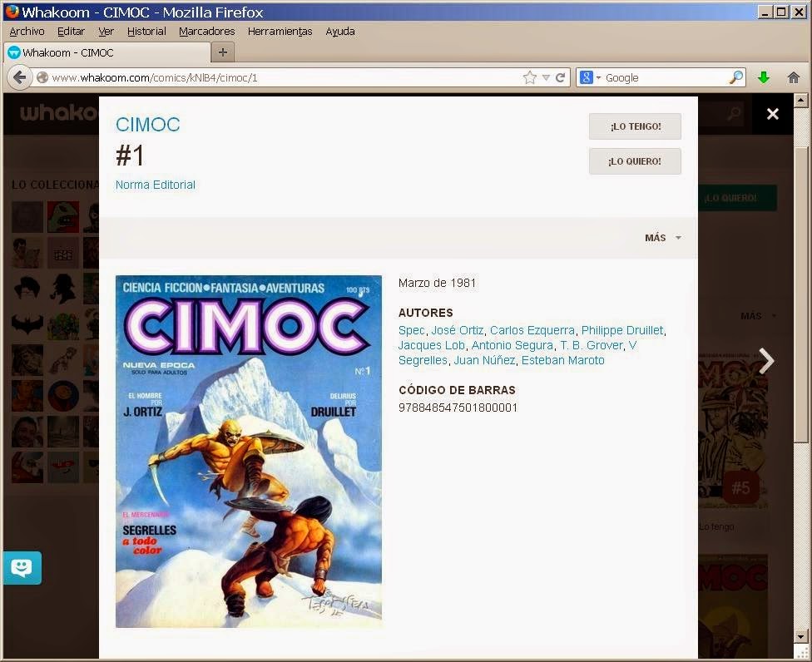This screenshot has height=662, width=812.
Task: Go back with the Firefox back arrow
Action: [19, 77]
